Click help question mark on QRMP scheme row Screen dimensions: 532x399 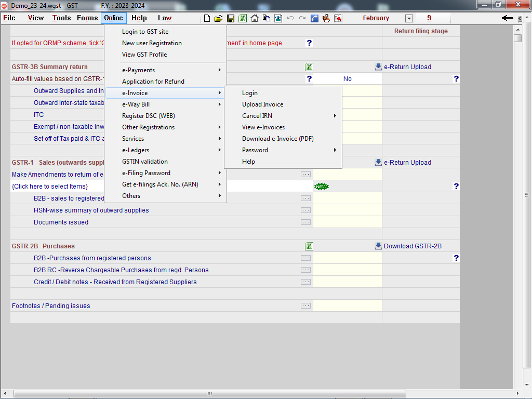[x=309, y=43]
